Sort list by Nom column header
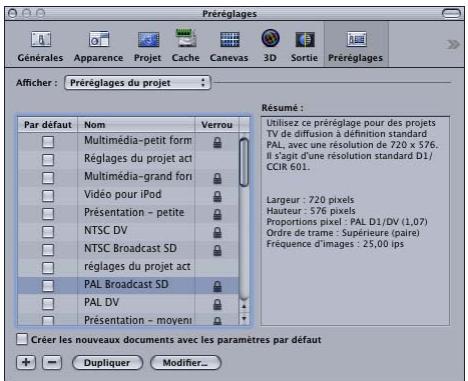The width and height of the screenshot is (468, 381). (x=136, y=125)
